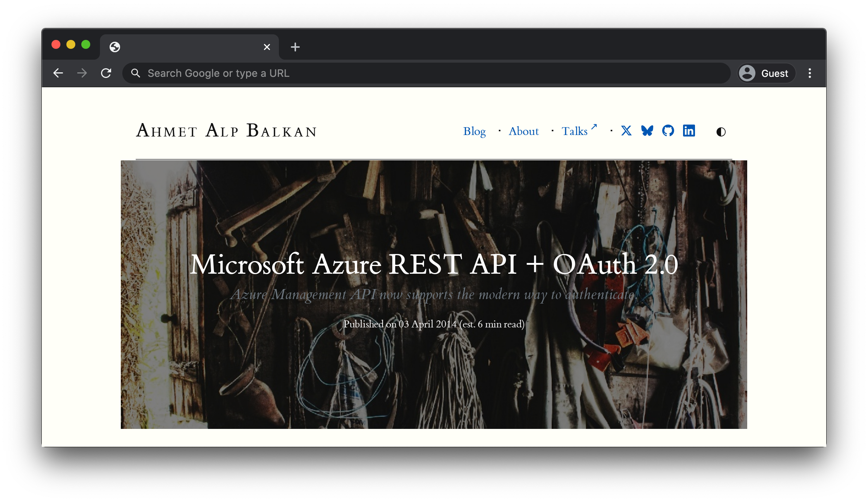This screenshot has height=502, width=868.
Task: Open the Bluesky butterfly icon link
Action: 647,131
